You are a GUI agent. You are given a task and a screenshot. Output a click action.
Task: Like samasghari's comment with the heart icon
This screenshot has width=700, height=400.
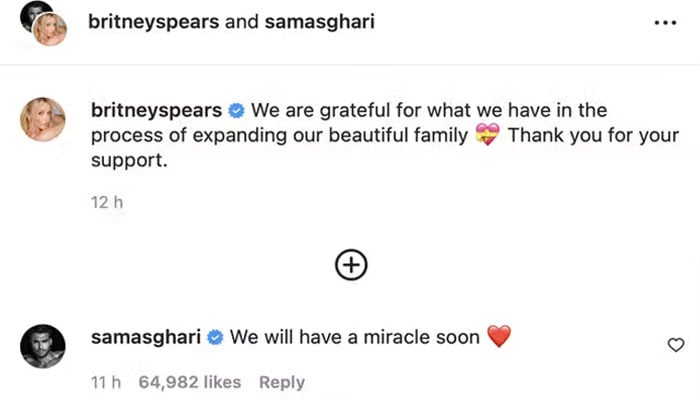[x=675, y=345]
